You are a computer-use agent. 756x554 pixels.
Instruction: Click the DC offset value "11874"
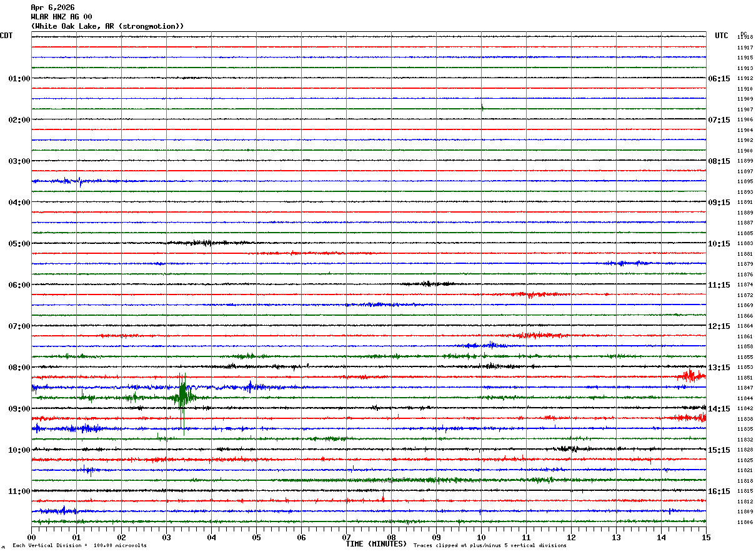[x=745, y=285]
